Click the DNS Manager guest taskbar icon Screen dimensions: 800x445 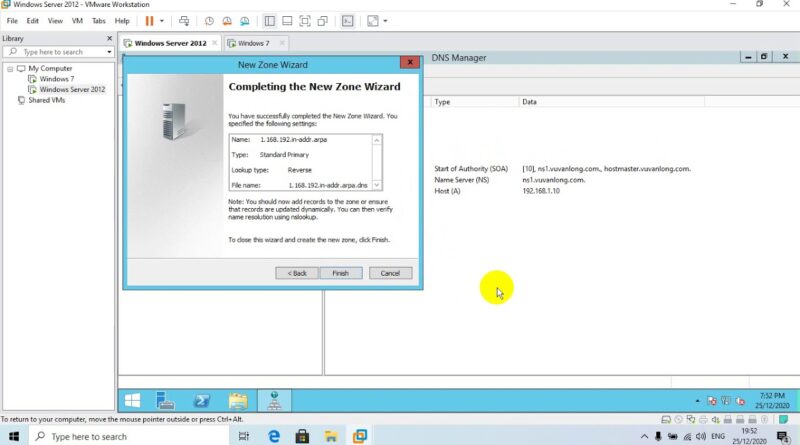coord(274,401)
